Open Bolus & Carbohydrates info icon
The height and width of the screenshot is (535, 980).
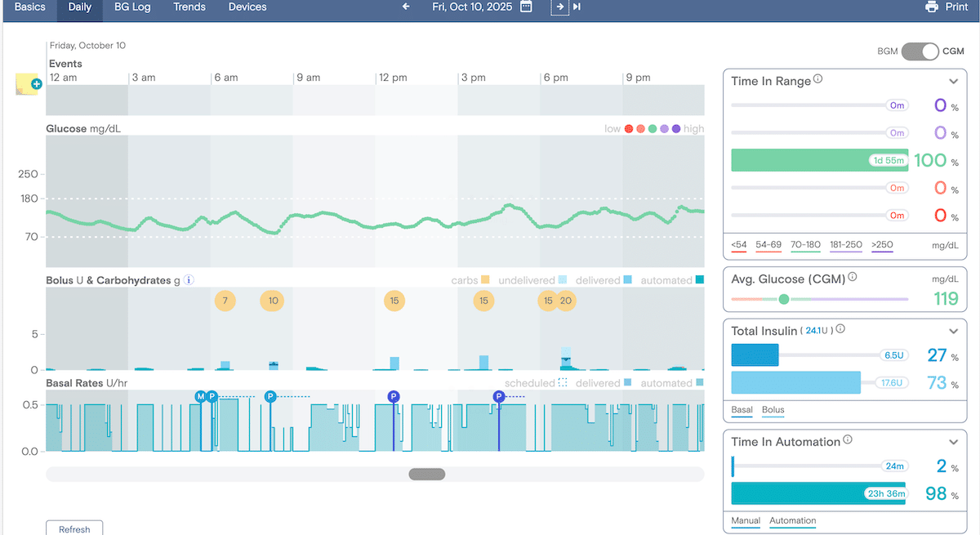coord(189,280)
